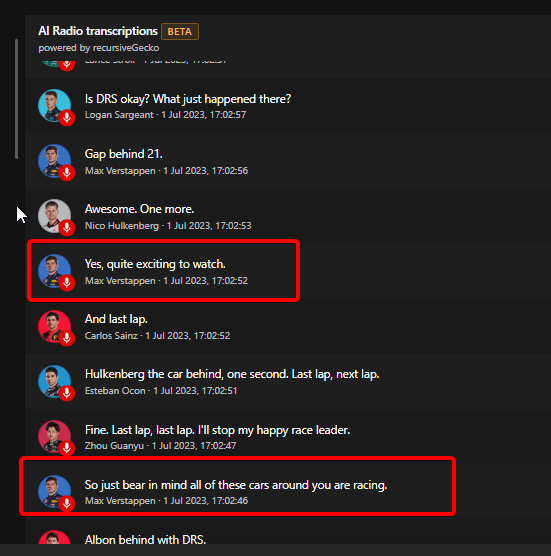The width and height of the screenshot is (551, 556).
Task: Select Carlos Sainz's avatar photo
Action: pyautogui.click(x=54, y=326)
